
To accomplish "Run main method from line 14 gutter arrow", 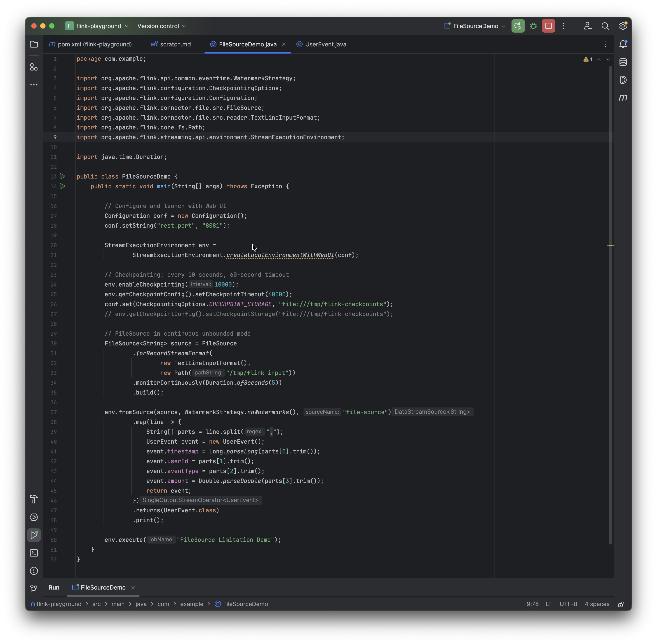I will [x=62, y=186].
